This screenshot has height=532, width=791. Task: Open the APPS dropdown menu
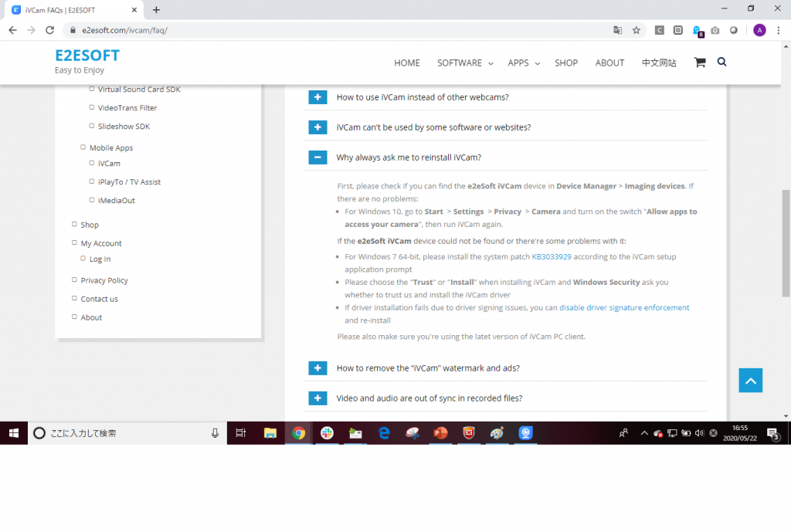click(523, 63)
